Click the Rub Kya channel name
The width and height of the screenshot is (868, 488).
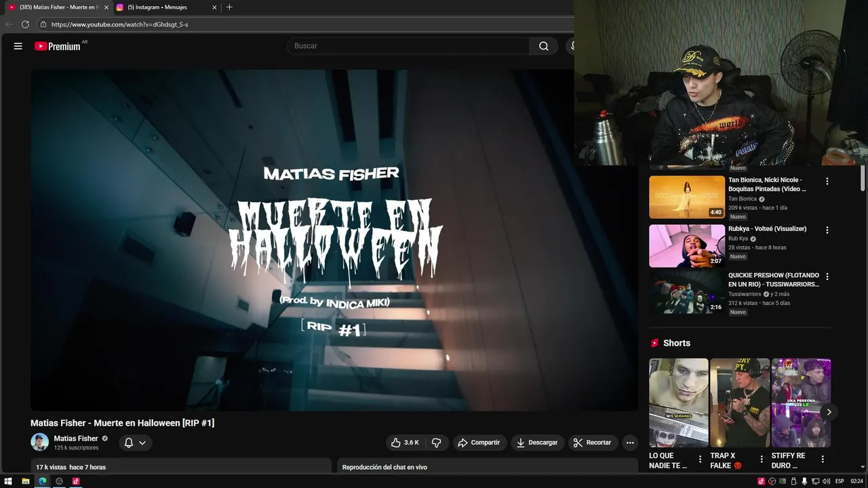coord(738,239)
